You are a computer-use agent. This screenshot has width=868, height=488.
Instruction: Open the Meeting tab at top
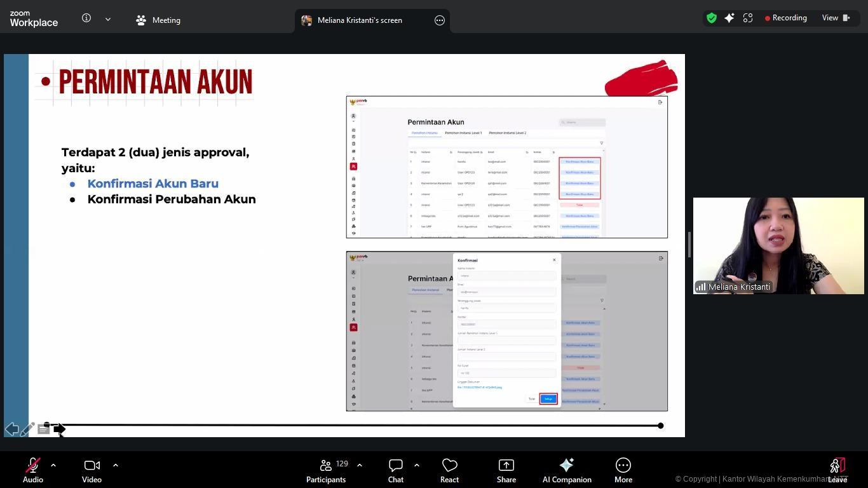pyautogui.click(x=158, y=20)
